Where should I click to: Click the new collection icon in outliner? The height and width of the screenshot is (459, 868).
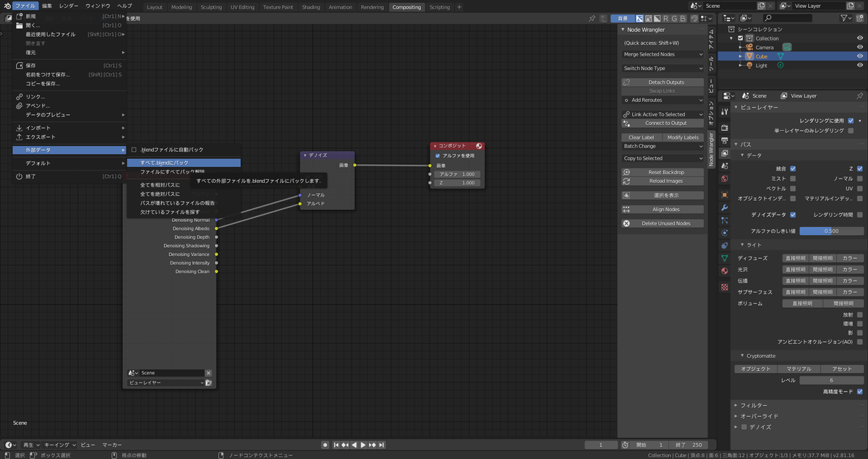click(860, 18)
